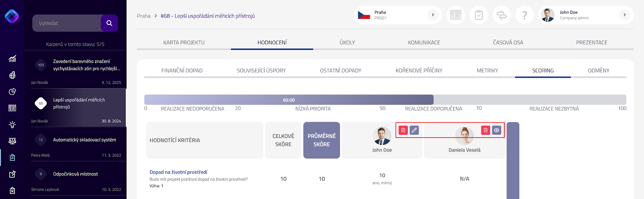Select the ODMĚNY sub-tab
This screenshot has width=644, height=199.
[x=599, y=71]
